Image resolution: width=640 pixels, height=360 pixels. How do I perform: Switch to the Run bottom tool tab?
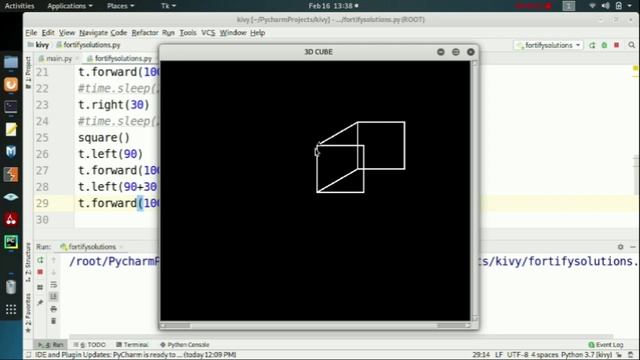pos(51,345)
